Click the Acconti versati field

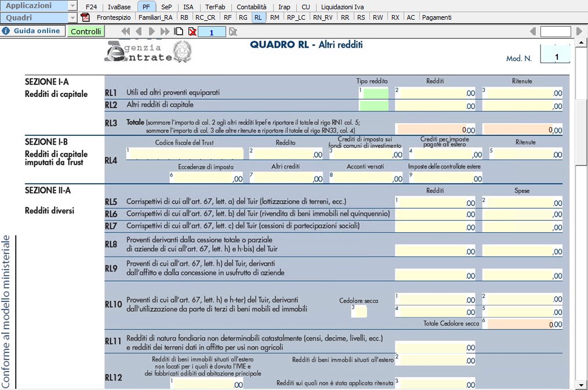coord(366,178)
